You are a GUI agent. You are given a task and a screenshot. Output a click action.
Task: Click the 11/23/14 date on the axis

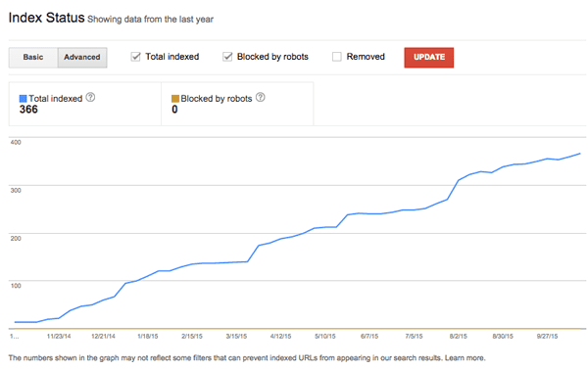(x=59, y=337)
